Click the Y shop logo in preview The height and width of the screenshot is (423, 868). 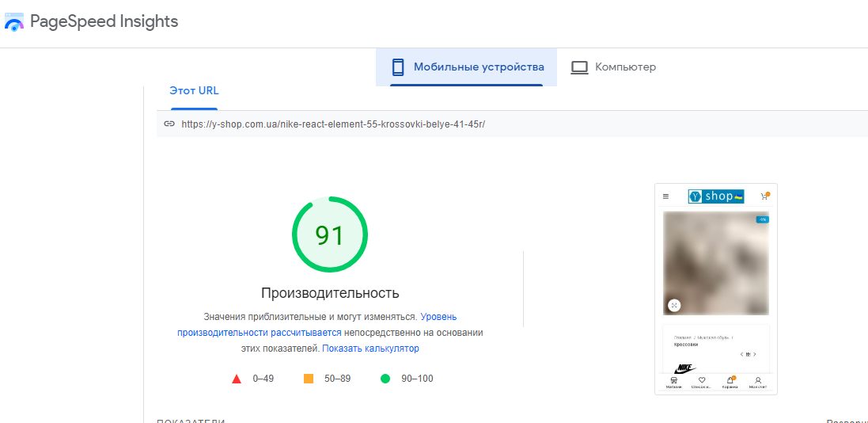tap(716, 196)
